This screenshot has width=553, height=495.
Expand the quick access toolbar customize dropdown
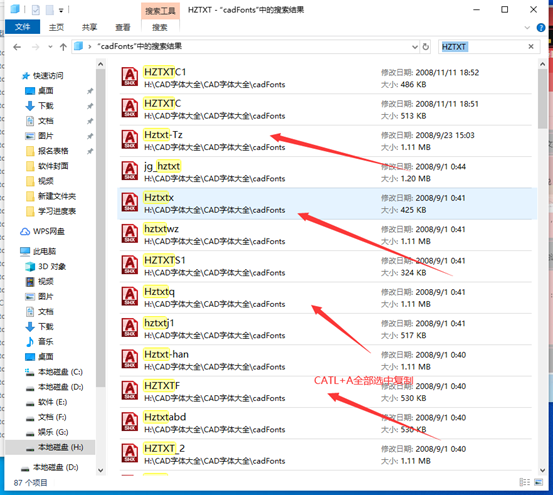coord(61,11)
